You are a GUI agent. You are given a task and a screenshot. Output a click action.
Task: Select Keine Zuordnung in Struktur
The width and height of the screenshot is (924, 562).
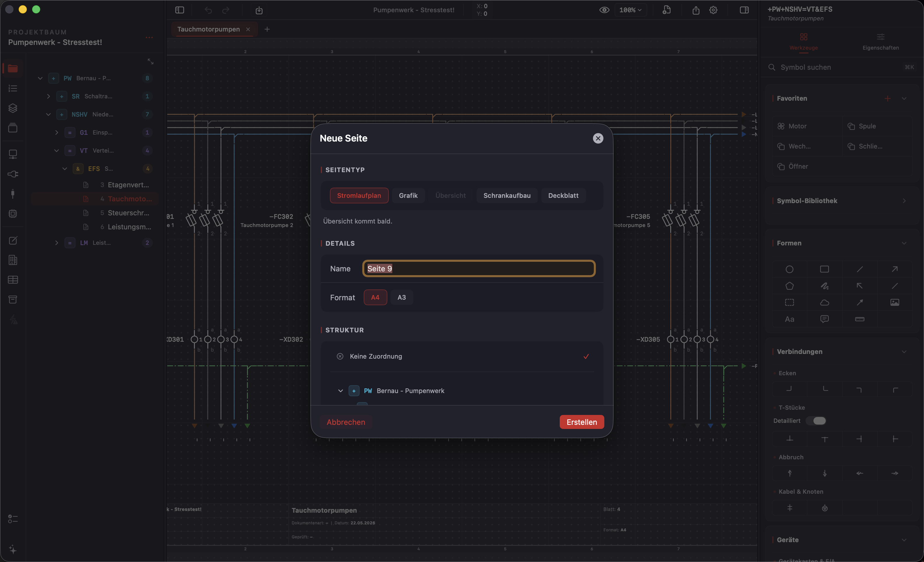462,356
